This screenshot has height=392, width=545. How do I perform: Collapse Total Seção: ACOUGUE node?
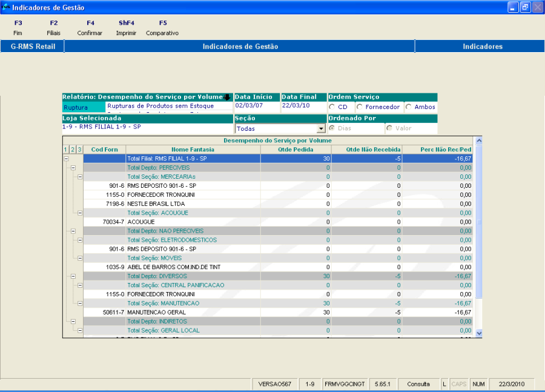(80, 213)
